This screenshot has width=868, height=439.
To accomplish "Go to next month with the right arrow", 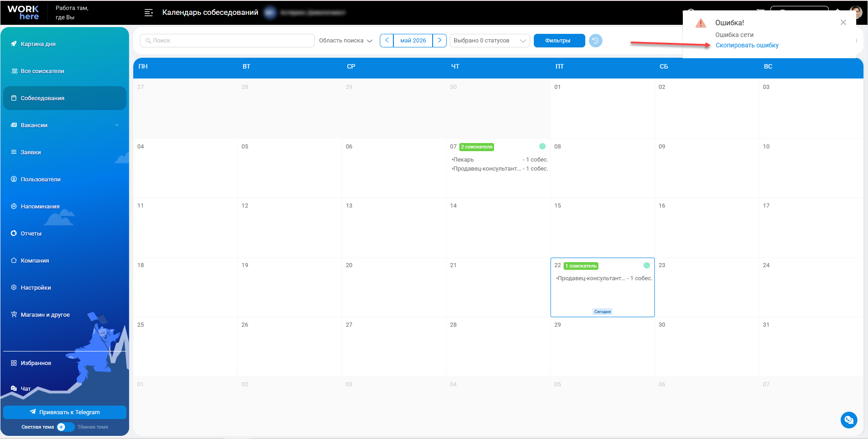I will click(x=439, y=41).
